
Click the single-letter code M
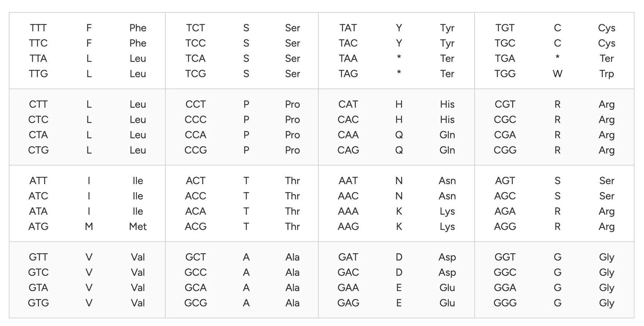(89, 227)
